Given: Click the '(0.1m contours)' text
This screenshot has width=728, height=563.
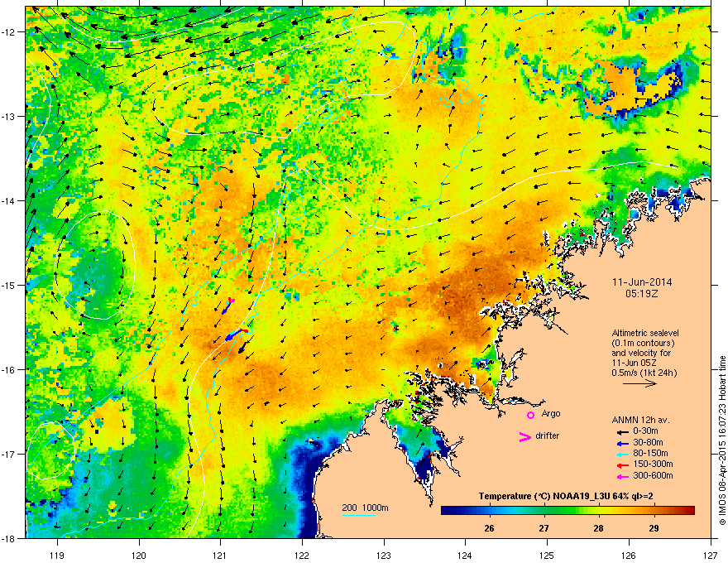Looking at the screenshot, I should click(x=643, y=343).
